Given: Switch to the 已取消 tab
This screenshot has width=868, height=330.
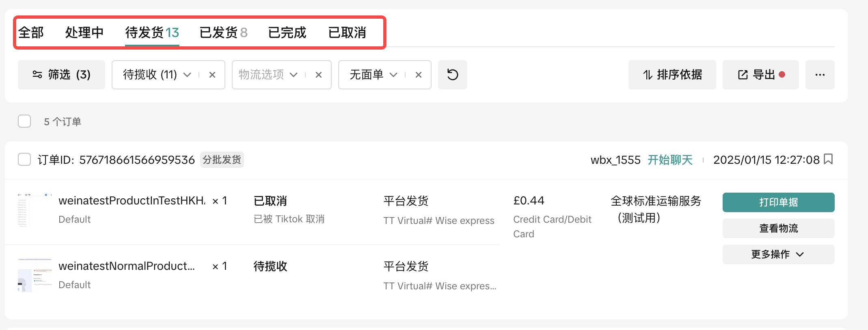Looking at the screenshot, I should [347, 33].
